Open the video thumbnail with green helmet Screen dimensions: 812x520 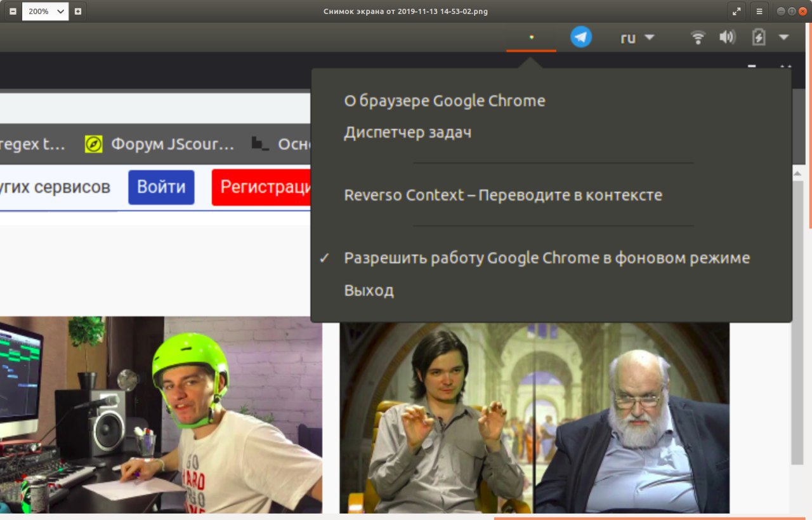click(x=161, y=415)
